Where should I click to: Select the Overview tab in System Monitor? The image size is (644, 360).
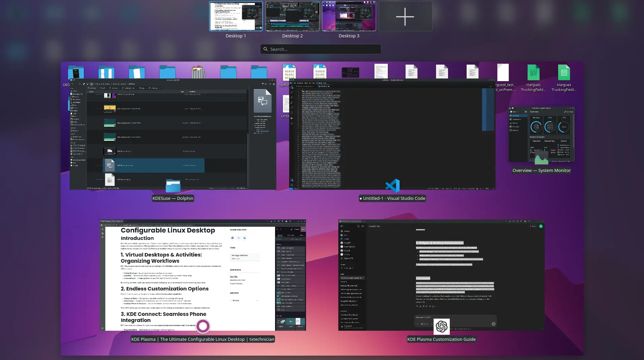[x=516, y=116]
